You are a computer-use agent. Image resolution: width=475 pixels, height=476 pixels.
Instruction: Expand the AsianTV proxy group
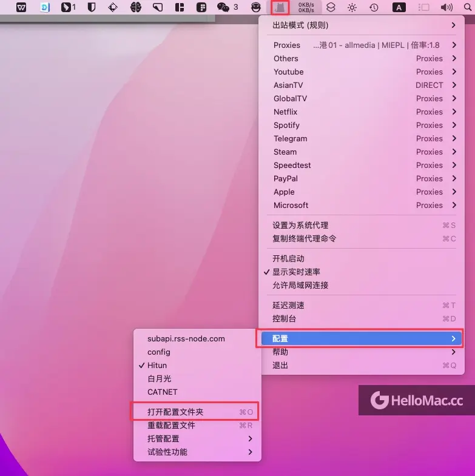(x=362, y=85)
